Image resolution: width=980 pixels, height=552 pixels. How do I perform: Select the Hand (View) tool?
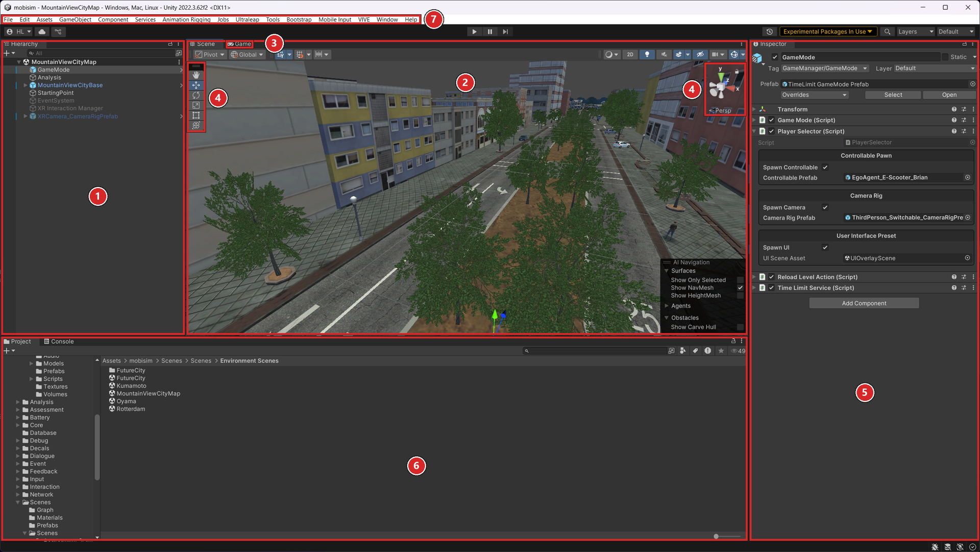point(196,75)
